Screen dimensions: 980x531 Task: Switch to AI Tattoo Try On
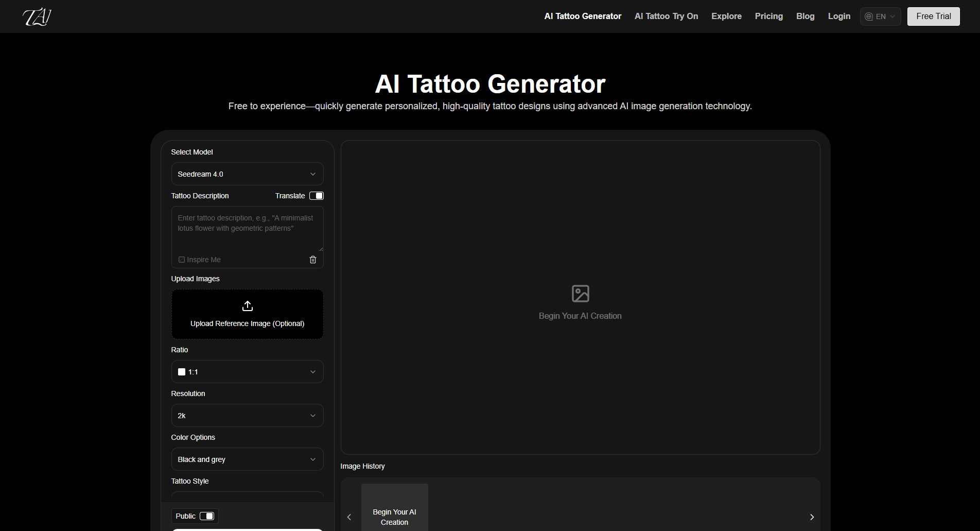click(x=666, y=16)
